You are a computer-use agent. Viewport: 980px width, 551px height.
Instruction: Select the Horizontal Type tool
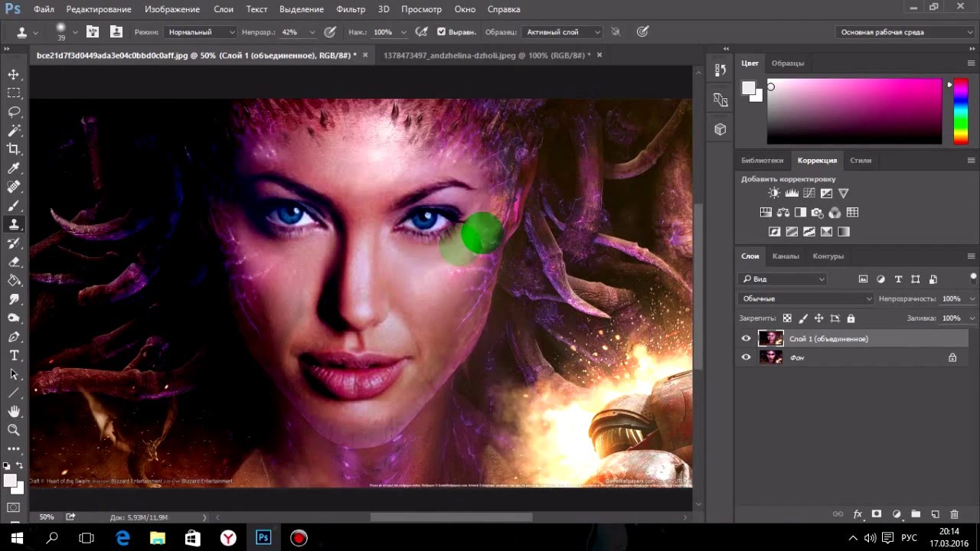(14, 356)
